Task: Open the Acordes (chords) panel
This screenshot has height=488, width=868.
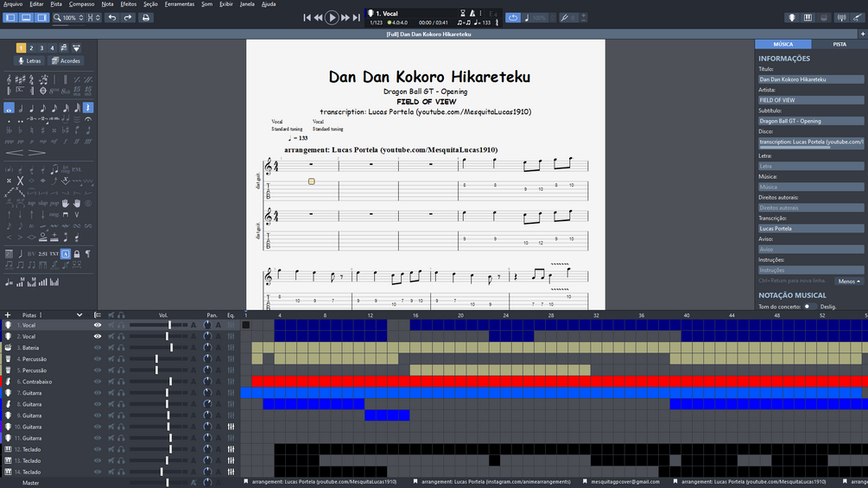Action: point(67,60)
